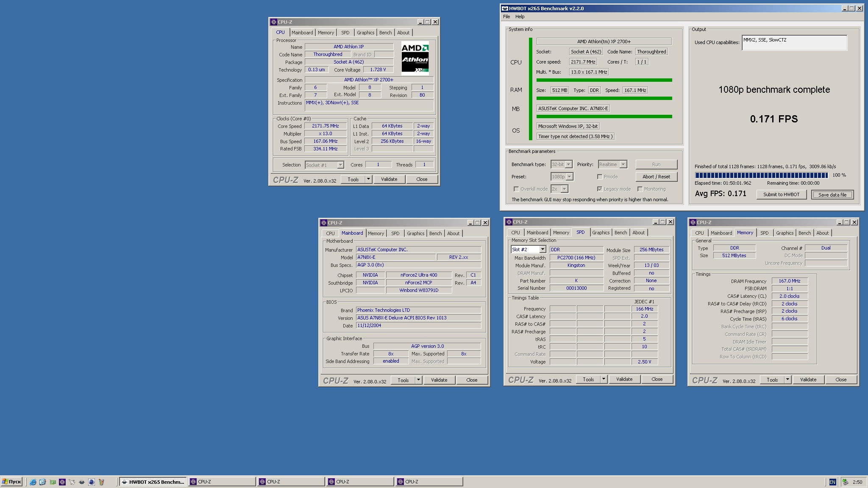
Task: Click the Max Bandwidth PC2700 (166 MHz) value
Action: [x=576, y=258]
